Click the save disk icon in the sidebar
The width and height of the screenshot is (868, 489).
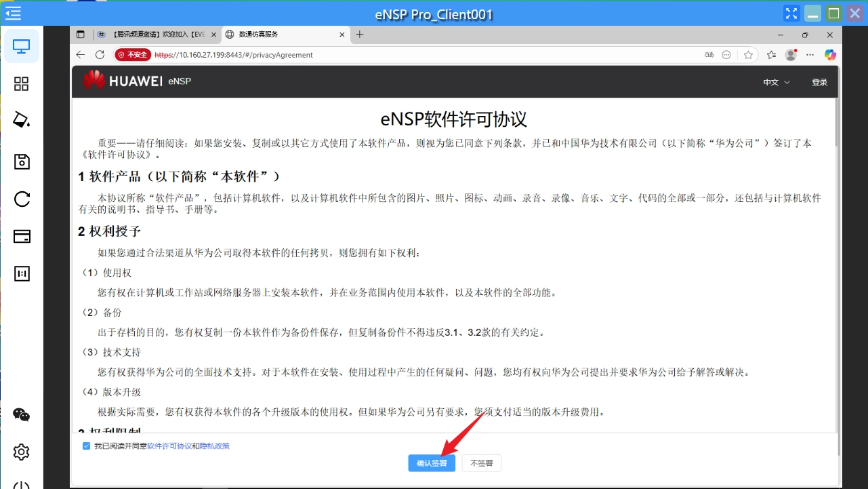click(x=22, y=161)
